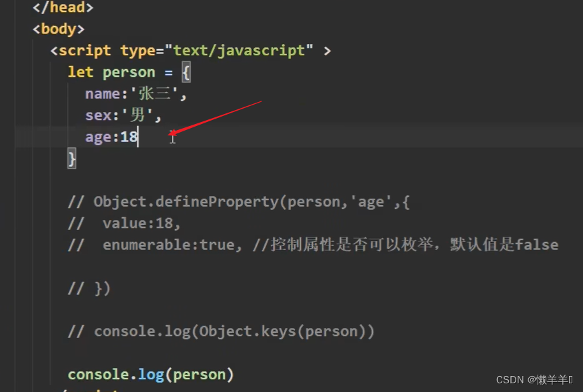Click the sex:'男' property line
Image resolution: width=583 pixels, height=392 pixels.
pyautogui.click(x=123, y=115)
